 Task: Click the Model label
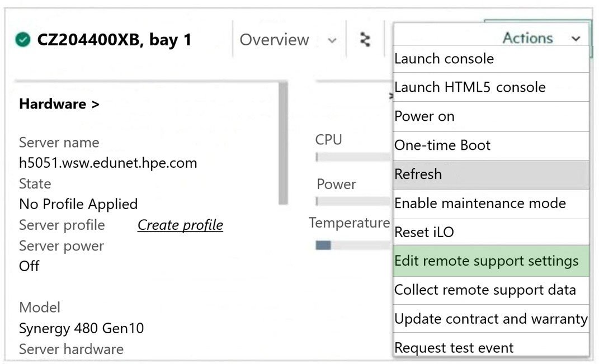pyautogui.click(x=40, y=308)
